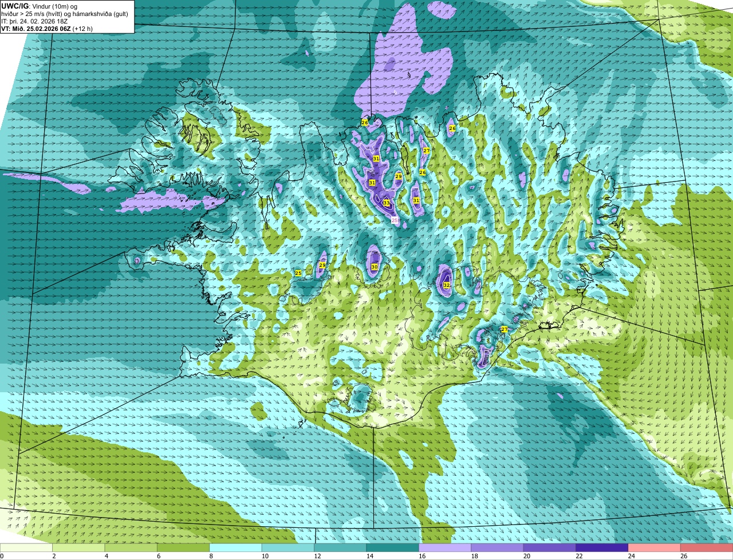Click the "0" tick label on the color scale
The image size is (733, 560).
(x=2, y=556)
